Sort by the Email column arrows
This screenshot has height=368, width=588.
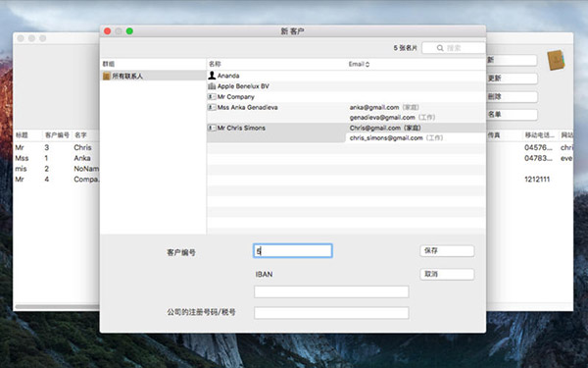(367, 64)
